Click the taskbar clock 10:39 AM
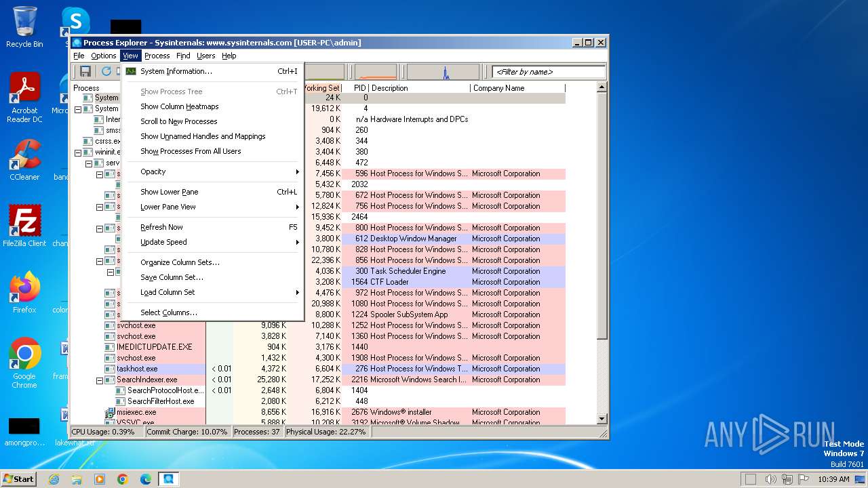Viewport: 868px width, 488px height. point(833,479)
